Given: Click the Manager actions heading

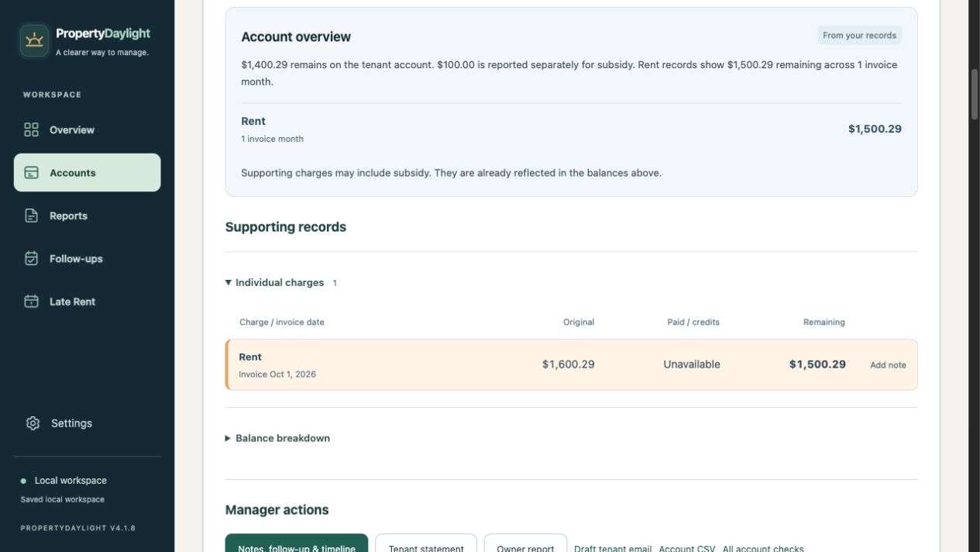Looking at the screenshot, I should [277, 510].
